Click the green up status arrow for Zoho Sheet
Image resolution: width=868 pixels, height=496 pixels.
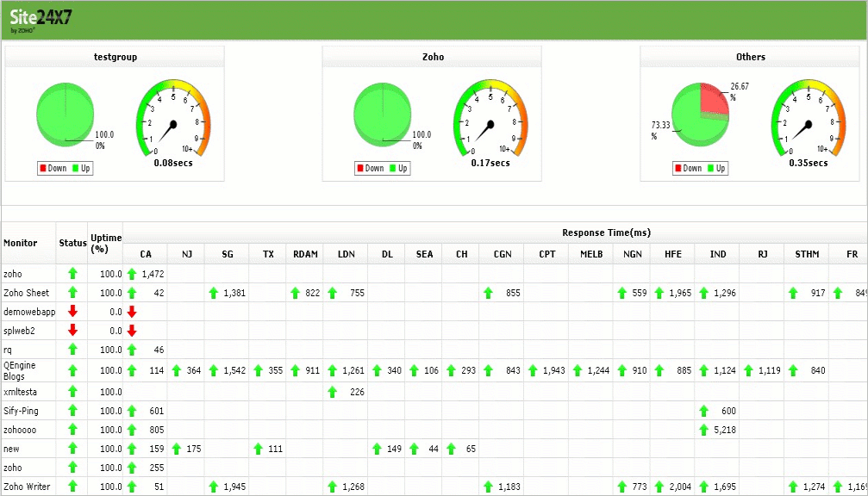coord(72,293)
